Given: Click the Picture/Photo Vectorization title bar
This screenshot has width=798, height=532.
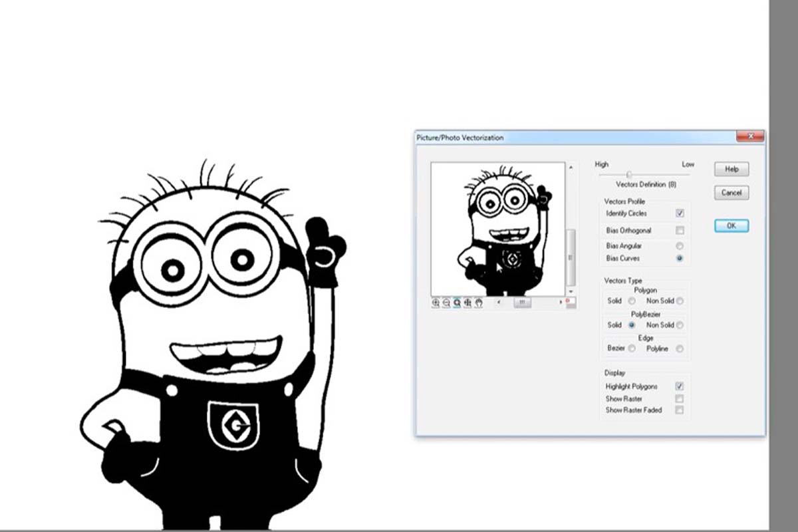Looking at the screenshot, I should 590,137.
